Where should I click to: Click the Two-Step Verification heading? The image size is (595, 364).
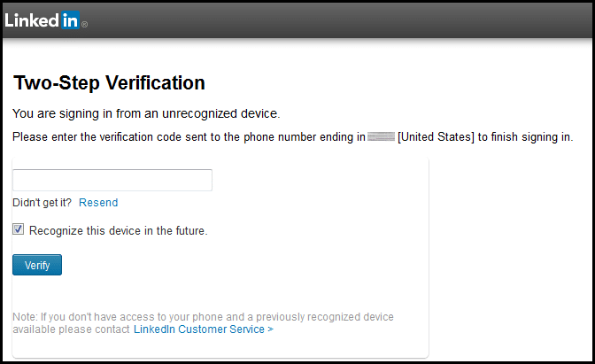109,82
